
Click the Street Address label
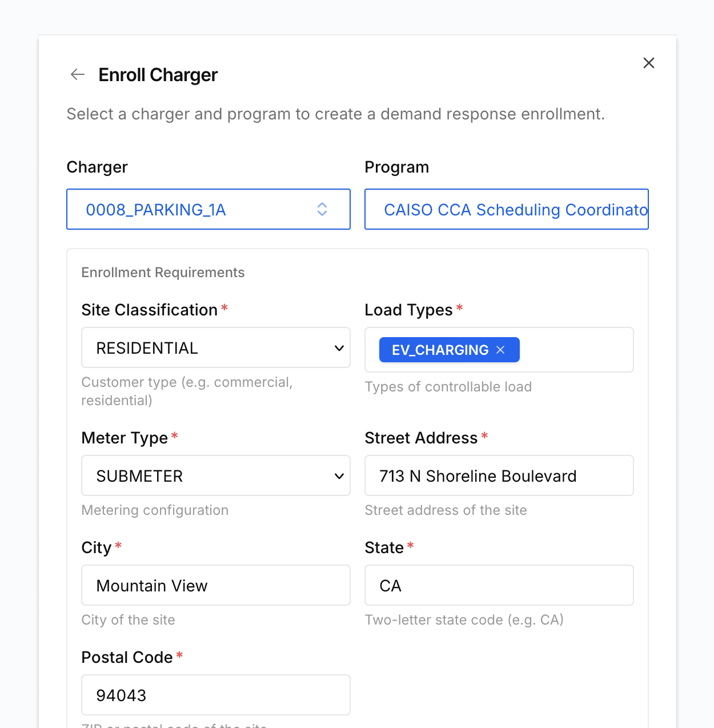(x=421, y=438)
